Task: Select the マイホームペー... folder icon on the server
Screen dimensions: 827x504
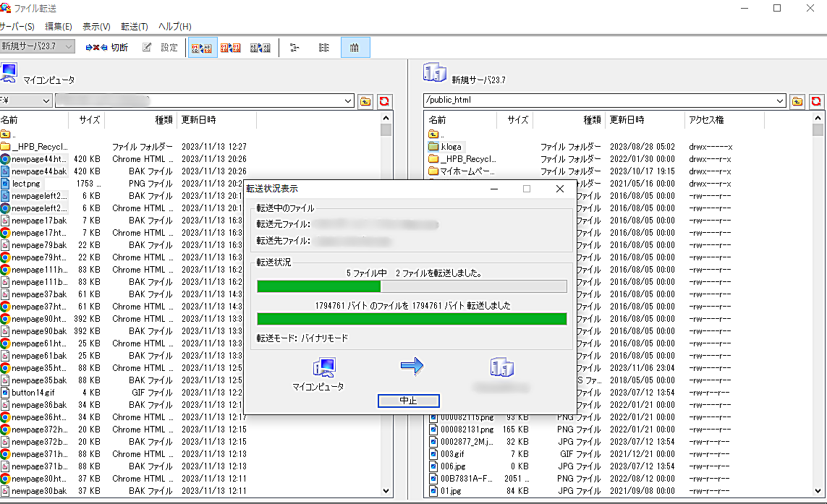Action: [433, 171]
